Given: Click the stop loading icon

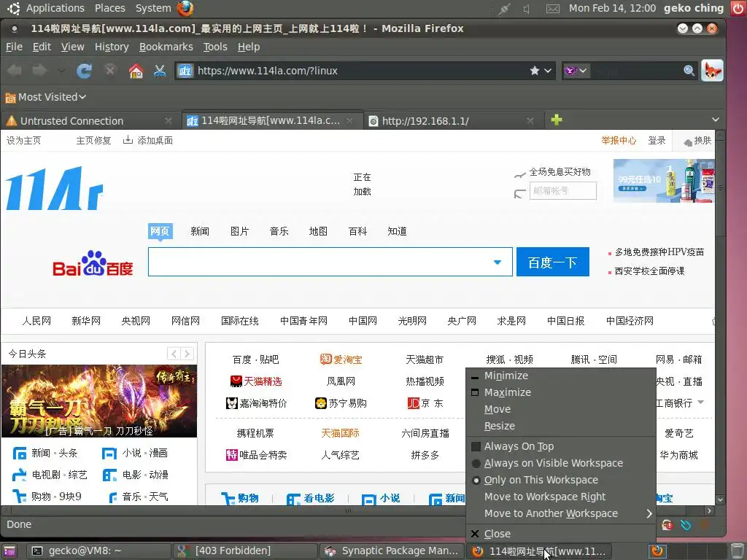Looking at the screenshot, I should tap(110, 71).
